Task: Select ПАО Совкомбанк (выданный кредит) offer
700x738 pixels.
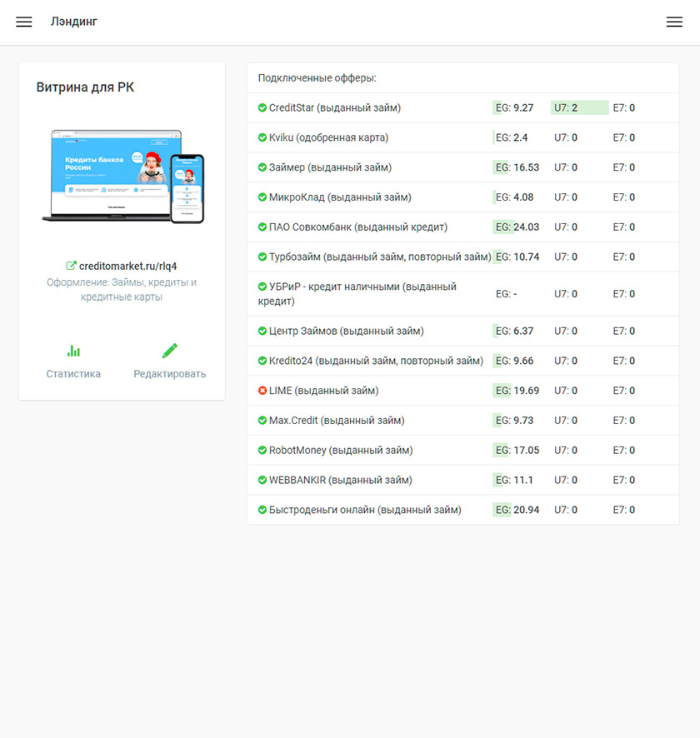Action: click(358, 227)
